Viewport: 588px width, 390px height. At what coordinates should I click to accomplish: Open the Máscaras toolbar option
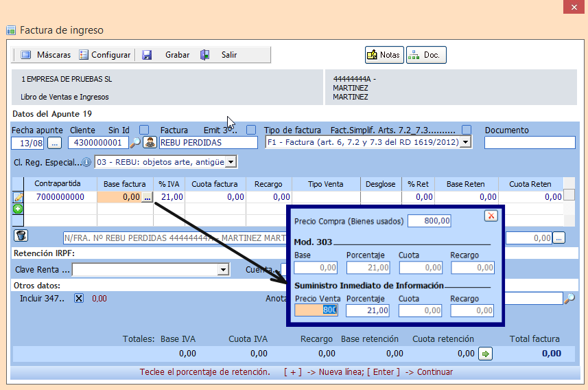[45, 55]
